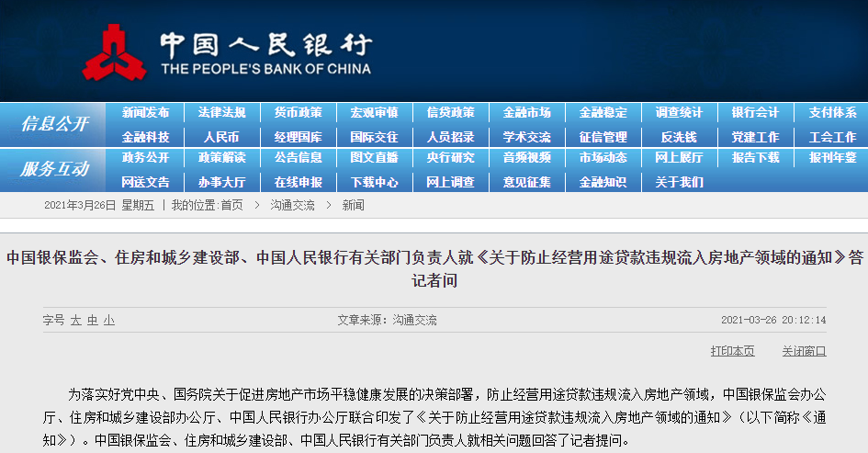Set font size to 中
The image size is (868, 453).
pos(93,320)
